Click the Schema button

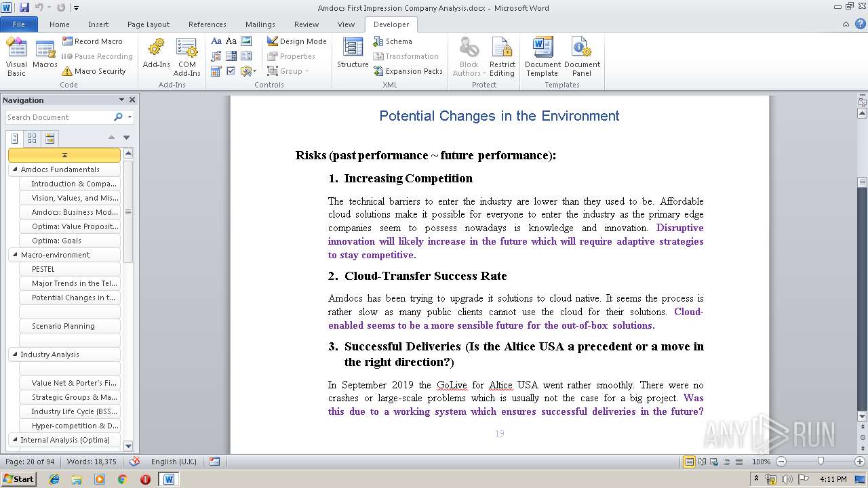pyautogui.click(x=393, y=41)
